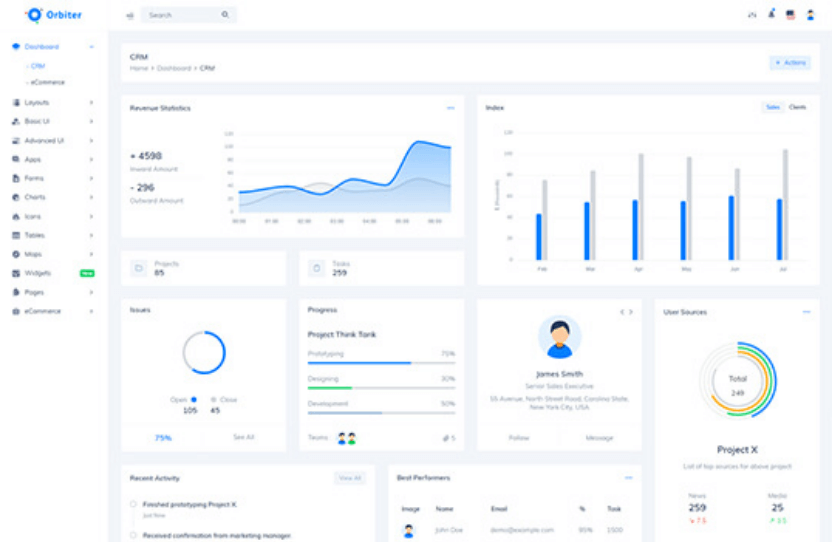
Task: Switch Index chart to Sales tab
Action: tap(773, 107)
